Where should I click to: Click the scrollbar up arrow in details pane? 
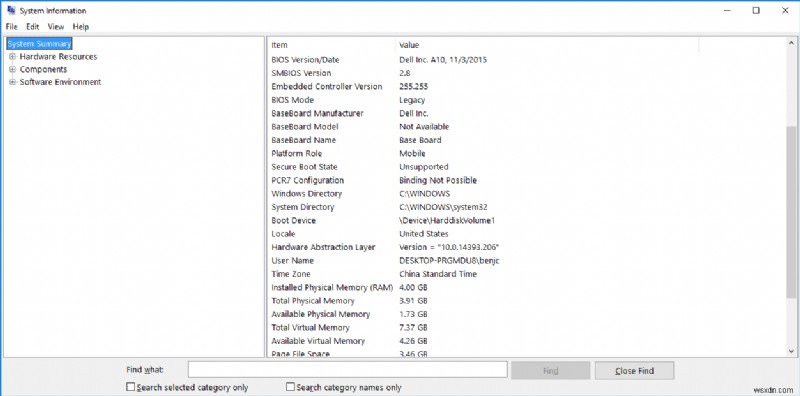coord(791,44)
